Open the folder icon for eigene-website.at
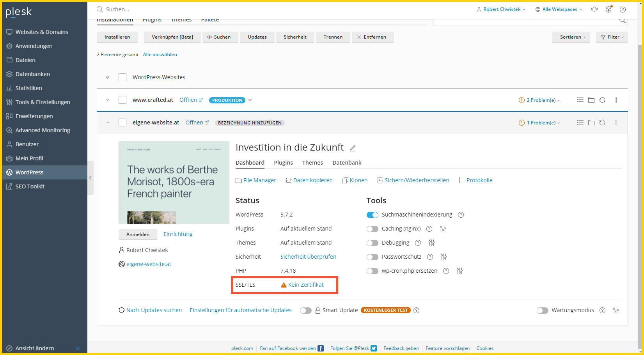This screenshot has height=355, width=644. 591,122
